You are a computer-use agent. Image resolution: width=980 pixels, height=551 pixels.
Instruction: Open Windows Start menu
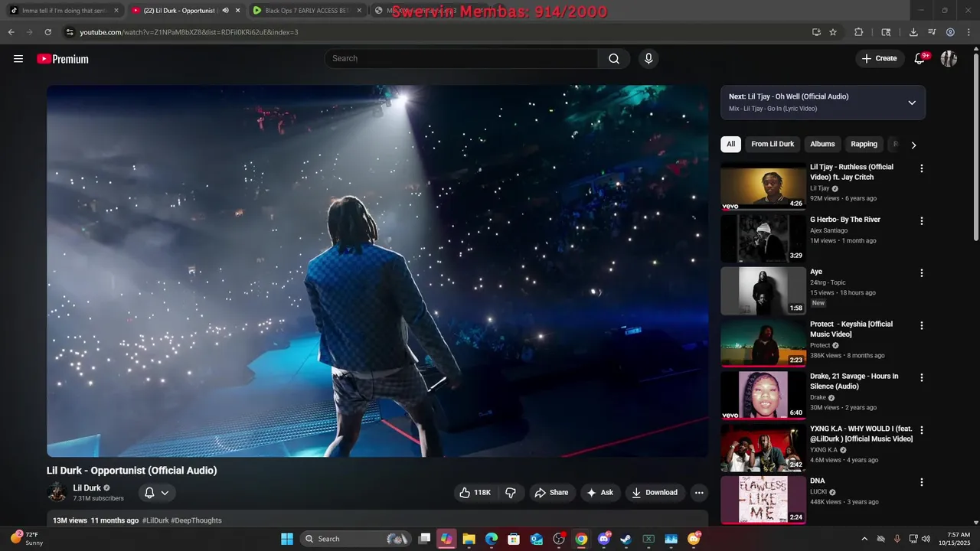click(x=287, y=539)
